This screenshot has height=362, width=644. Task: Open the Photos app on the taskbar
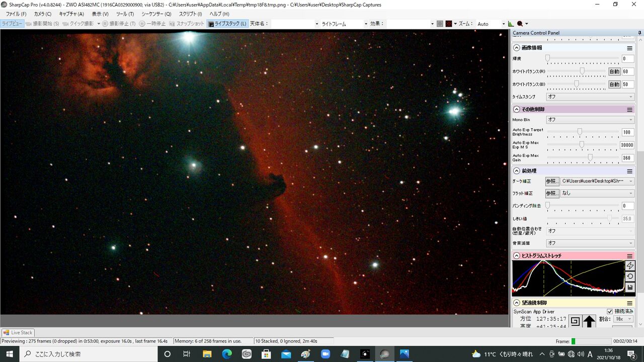click(x=404, y=354)
